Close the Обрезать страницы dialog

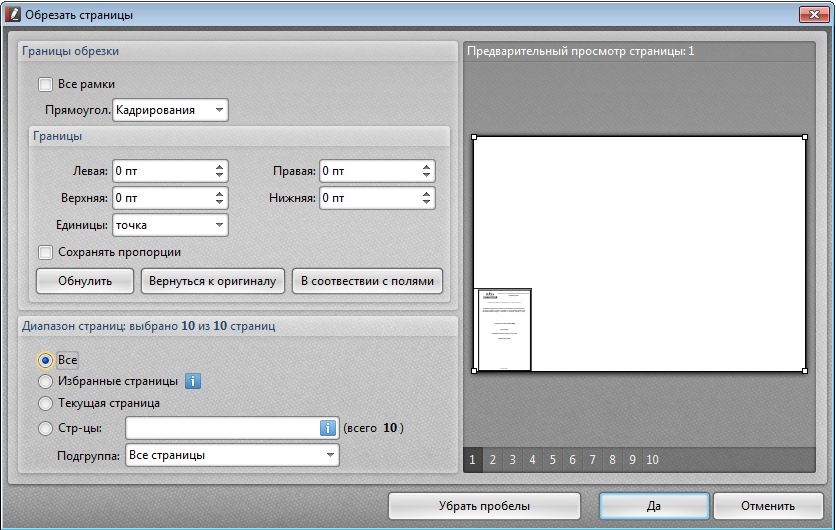[x=814, y=14]
